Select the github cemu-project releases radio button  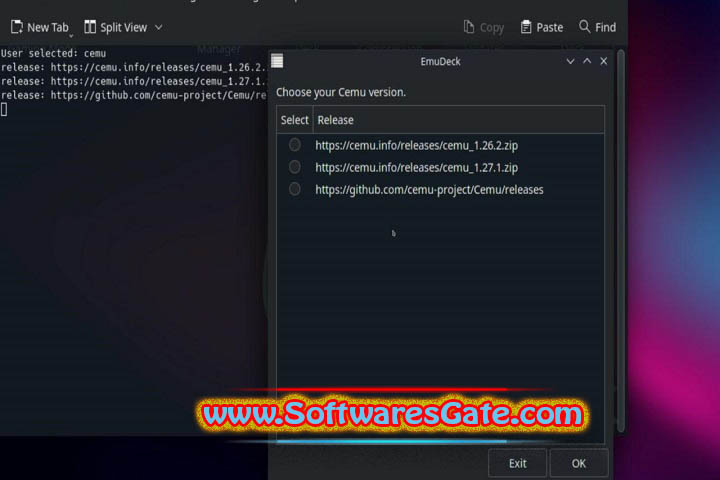[295, 189]
